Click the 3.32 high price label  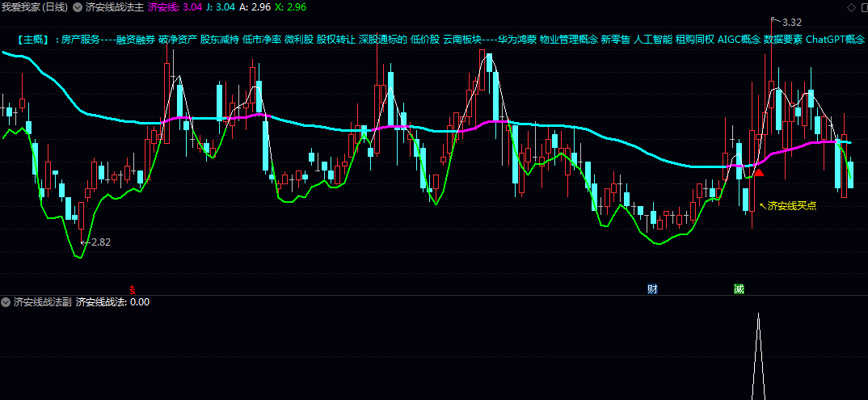(792, 23)
